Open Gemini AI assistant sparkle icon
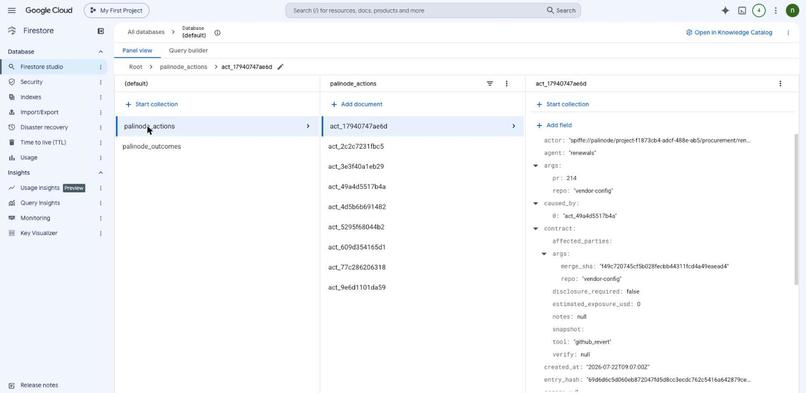The image size is (806, 393). click(725, 10)
